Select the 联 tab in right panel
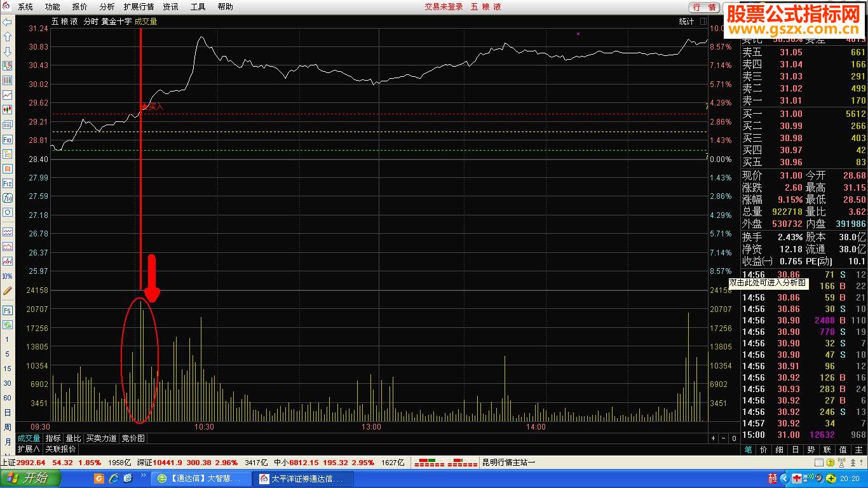The image size is (868, 488). (x=827, y=449)
